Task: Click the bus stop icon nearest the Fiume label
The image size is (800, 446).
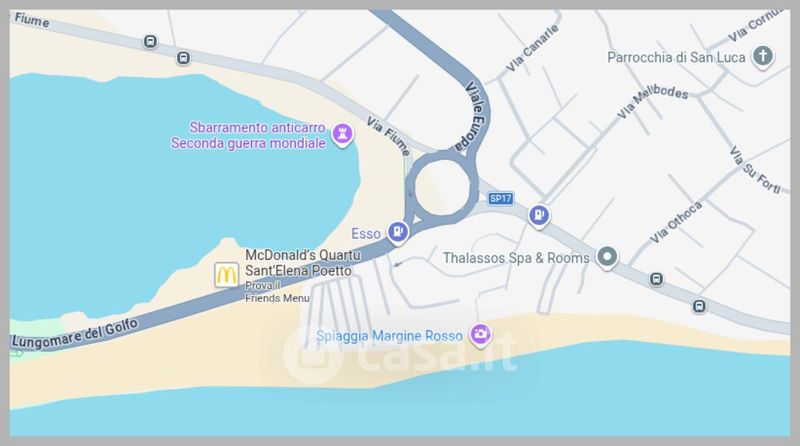Action: click(150, 41)
